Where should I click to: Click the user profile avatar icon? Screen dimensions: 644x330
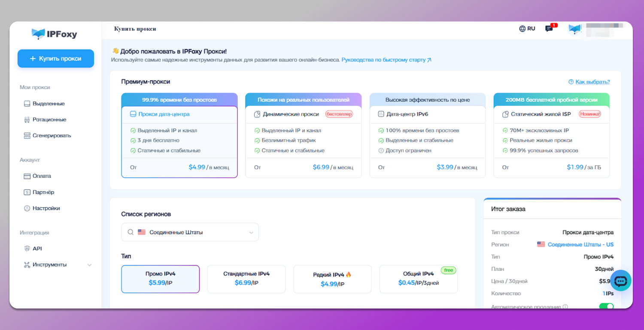[x=574, y=29]
